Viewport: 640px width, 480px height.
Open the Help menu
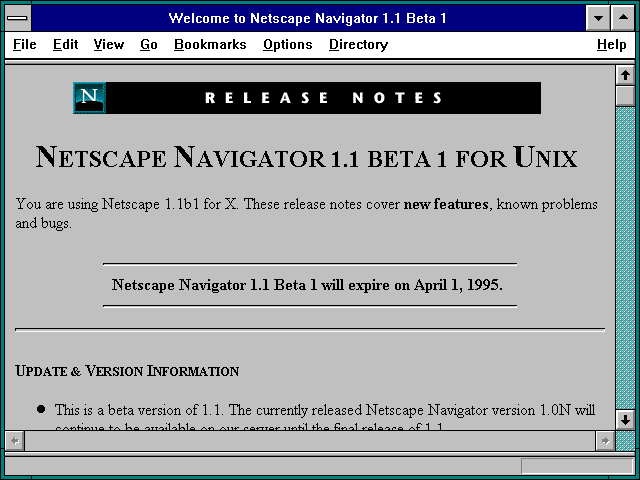pos(611,44)
